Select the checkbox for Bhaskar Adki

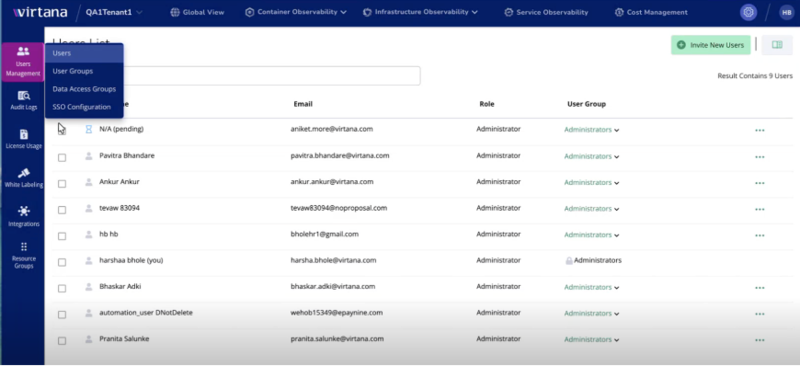tap(62, 288)
